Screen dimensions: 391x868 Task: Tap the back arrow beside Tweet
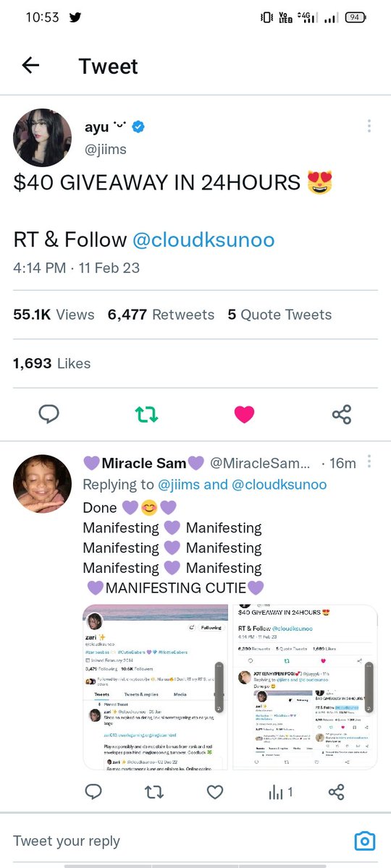pos(30,66)
